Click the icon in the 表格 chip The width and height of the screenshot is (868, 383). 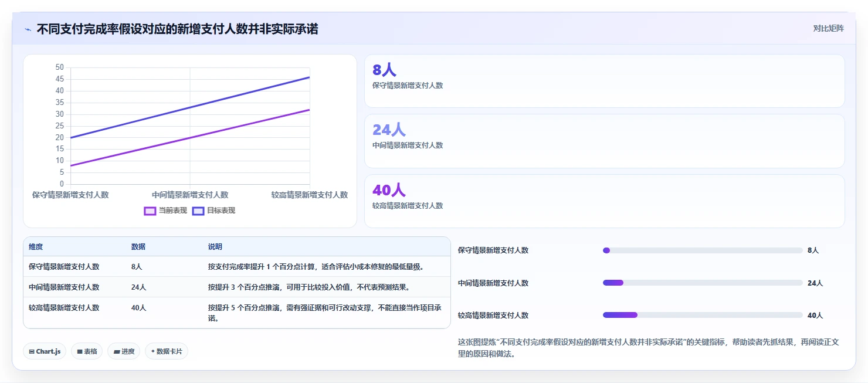click(x=80, y=352)
